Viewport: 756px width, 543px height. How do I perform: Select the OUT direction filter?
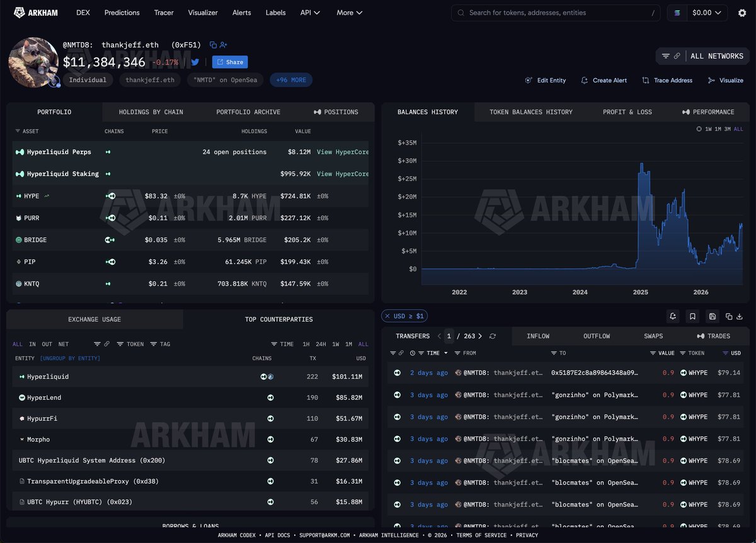click(x=47, y=344)
